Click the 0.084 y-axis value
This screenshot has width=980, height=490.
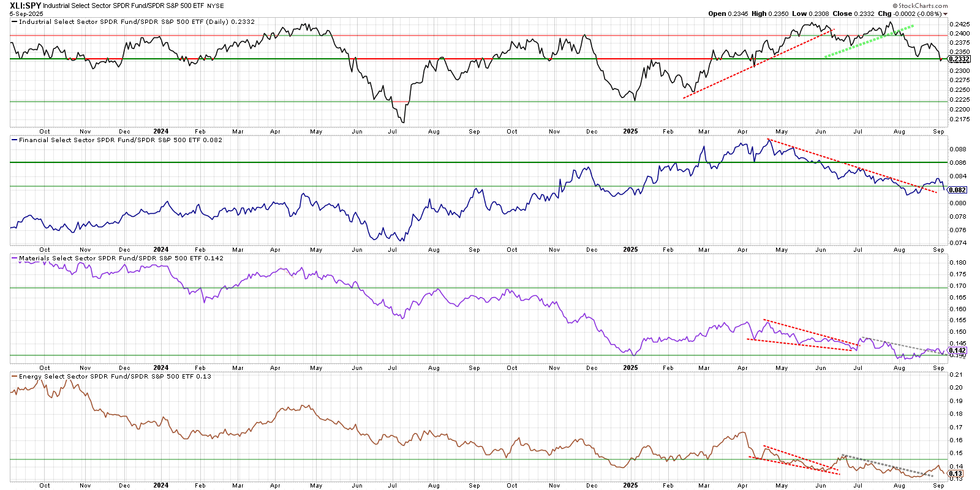tap(958, 176)
